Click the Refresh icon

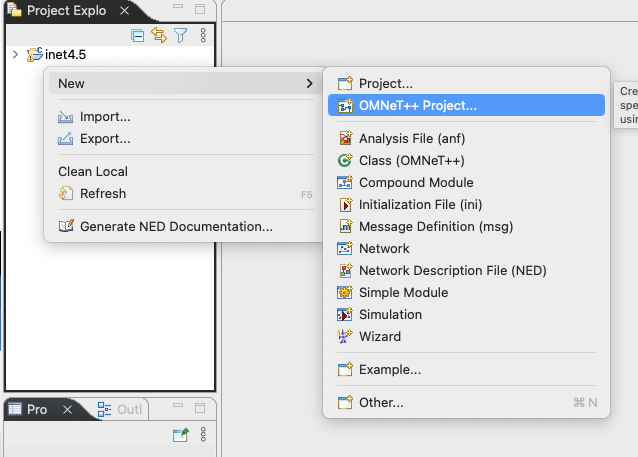66,193
